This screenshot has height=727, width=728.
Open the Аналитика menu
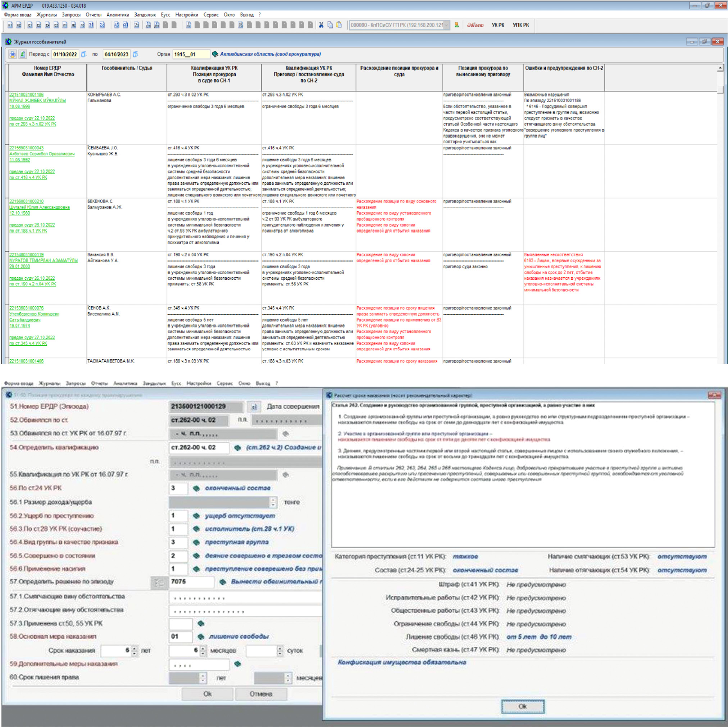point(118,15)
